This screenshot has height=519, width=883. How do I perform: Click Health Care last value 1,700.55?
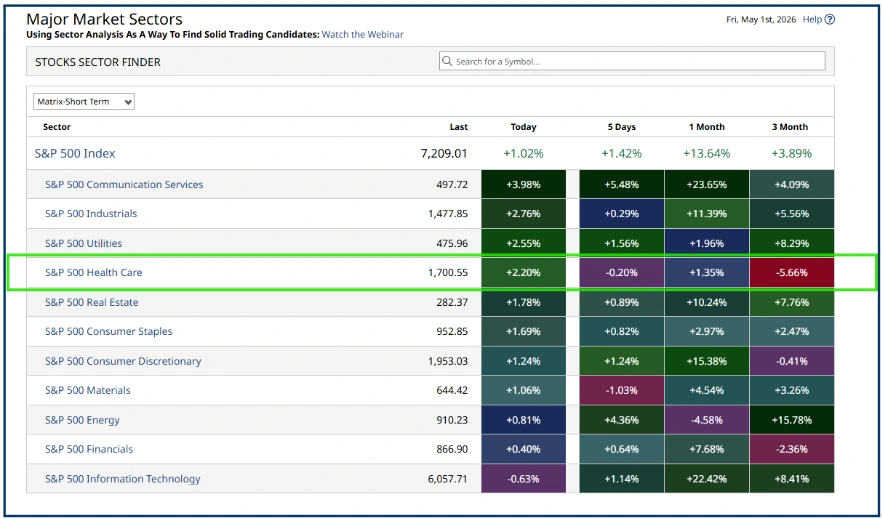[448, 272]
